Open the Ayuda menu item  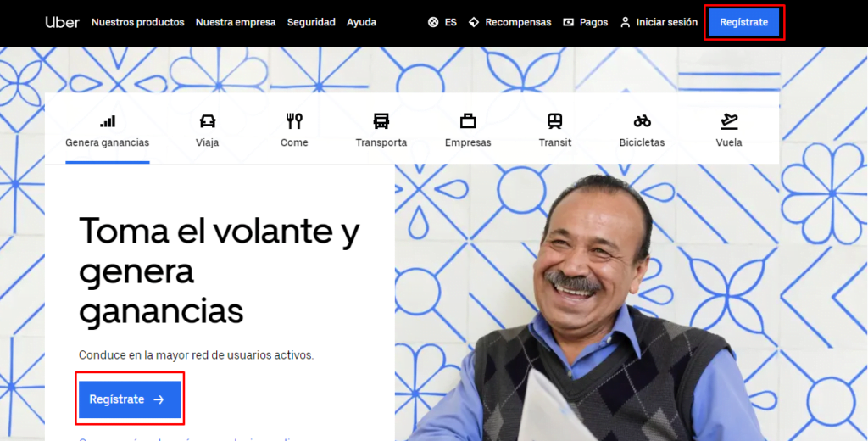click(x=361, y=22)
